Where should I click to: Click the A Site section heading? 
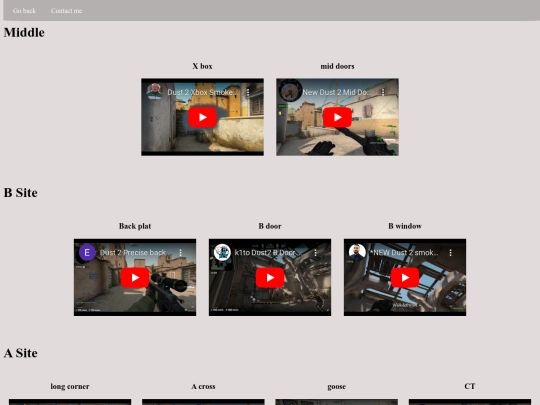tap(20, 353)
